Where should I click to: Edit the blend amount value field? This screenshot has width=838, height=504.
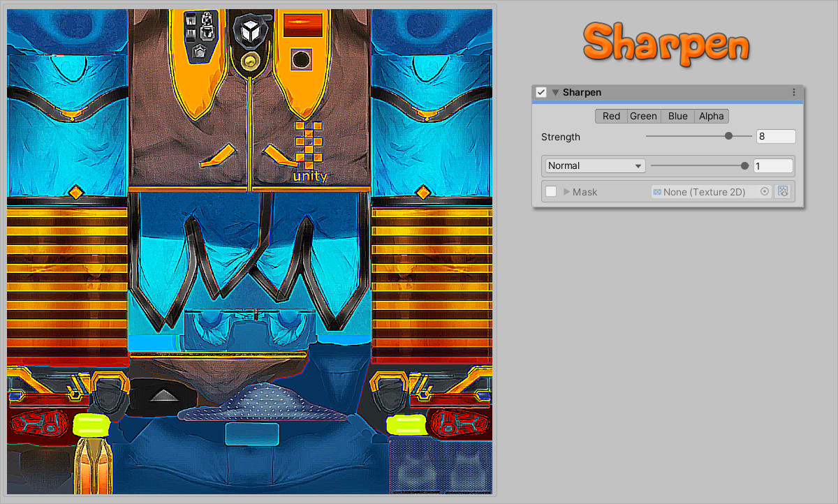[773, 166]
